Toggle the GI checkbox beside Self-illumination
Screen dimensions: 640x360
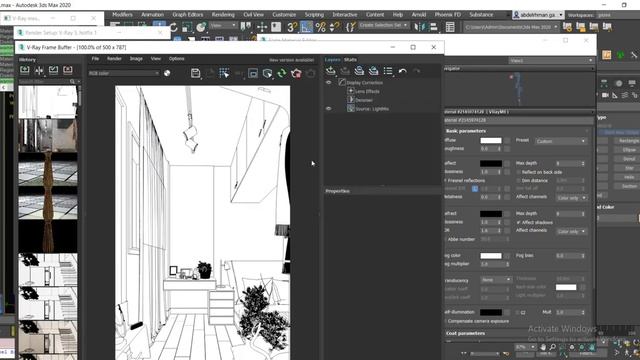pos(518,312)
